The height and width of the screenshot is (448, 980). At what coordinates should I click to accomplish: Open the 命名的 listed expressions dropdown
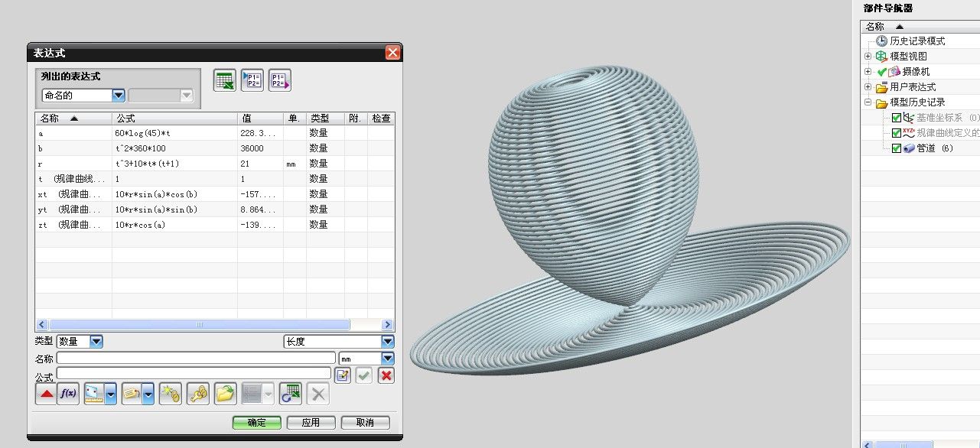tap(119, 96)
